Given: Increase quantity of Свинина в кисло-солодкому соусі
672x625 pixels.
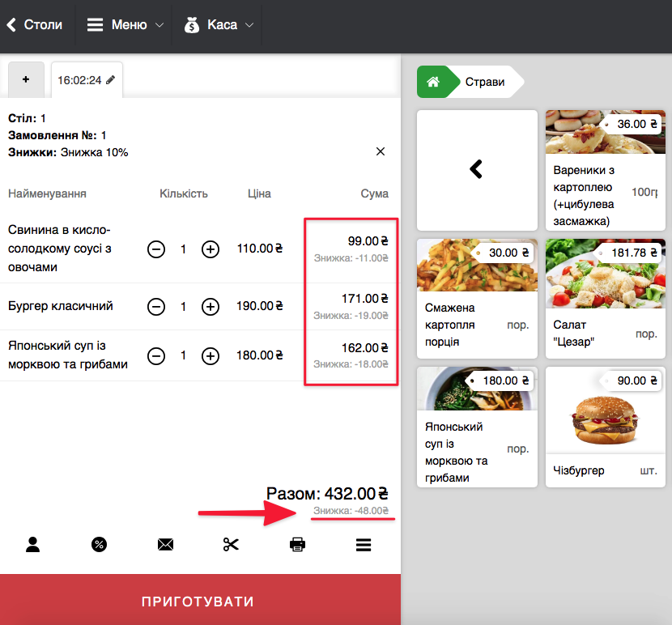Looking at the screenshot, I should [211, 249].
